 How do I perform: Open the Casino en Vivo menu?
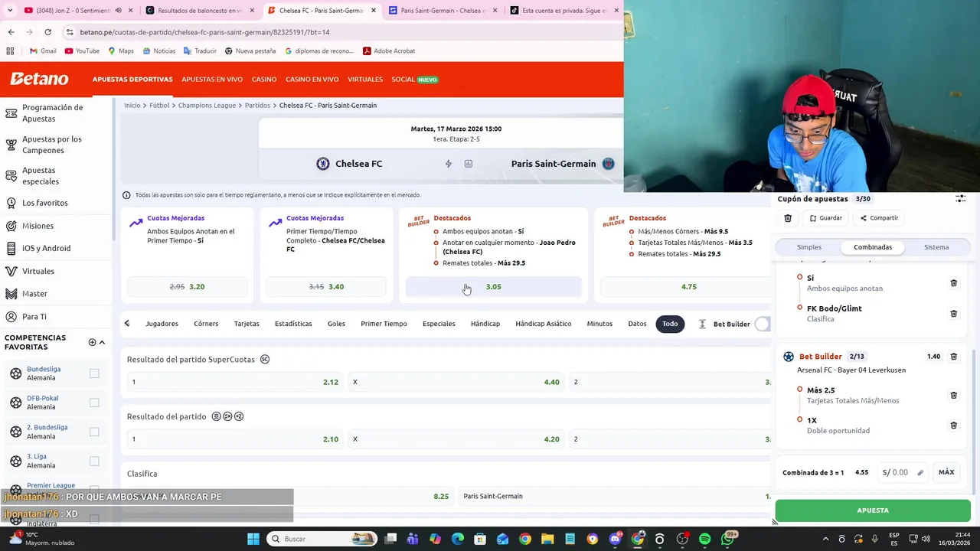click(312, 80)
